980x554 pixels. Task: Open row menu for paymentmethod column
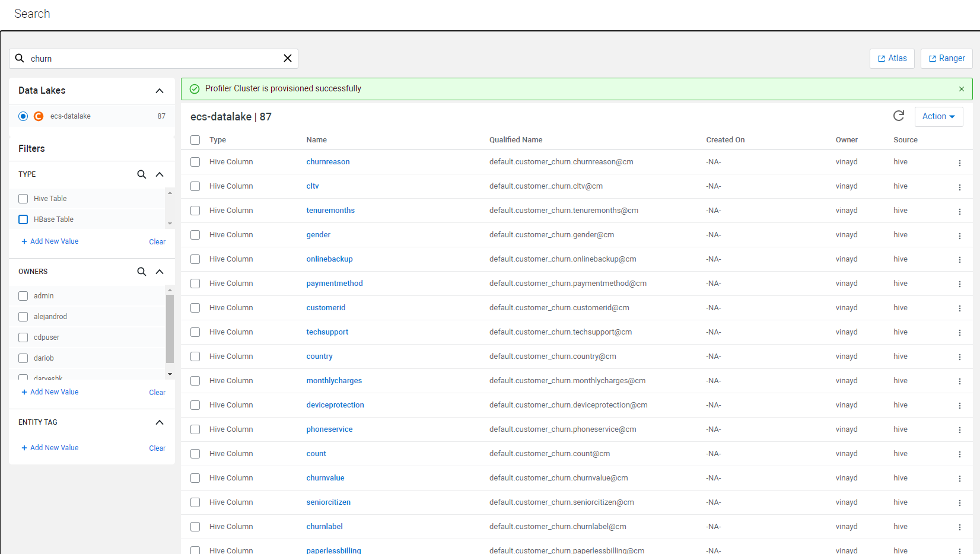[960, 284]
